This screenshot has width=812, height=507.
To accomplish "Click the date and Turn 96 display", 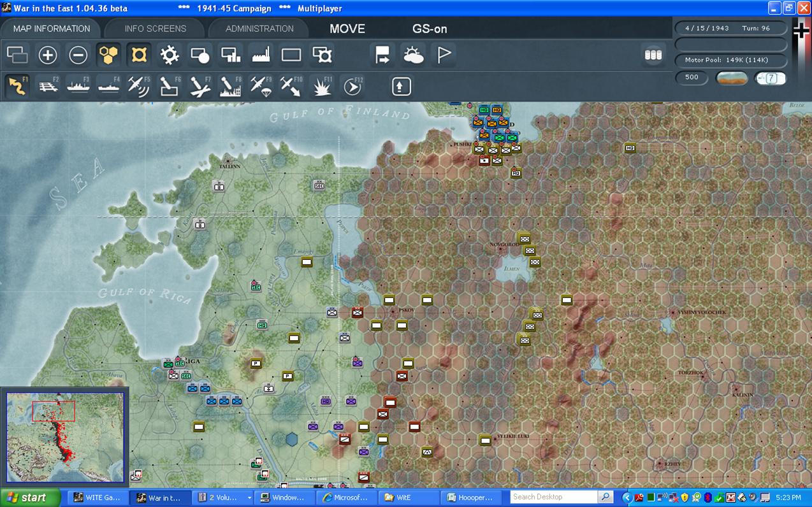I will 730,29.
